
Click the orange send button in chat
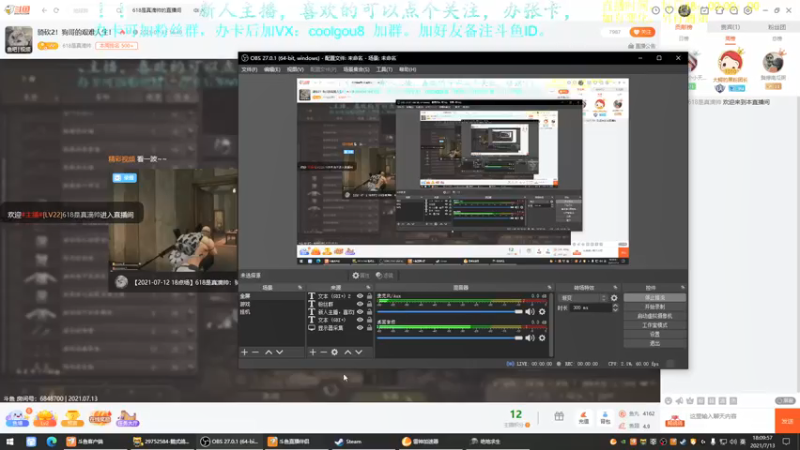(x=787, y=421)
